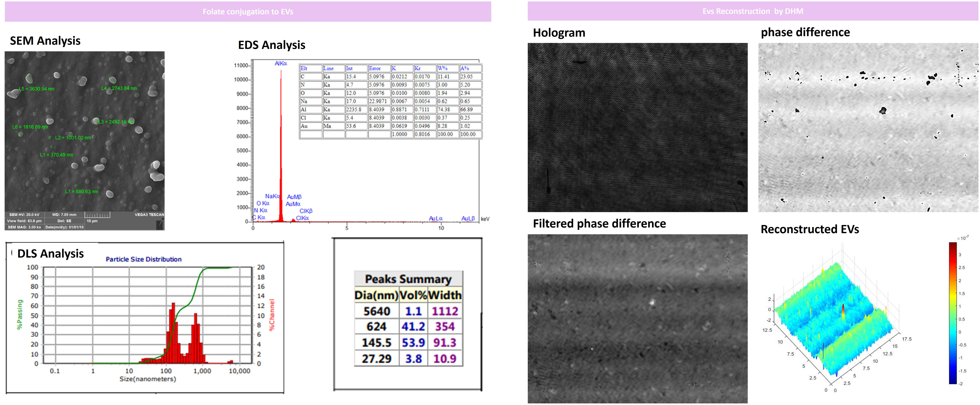Screen dimensions: 980x405
Task: Click Vol% value '53.9' in Peaks Summary
Action: [x=413, y=343]
